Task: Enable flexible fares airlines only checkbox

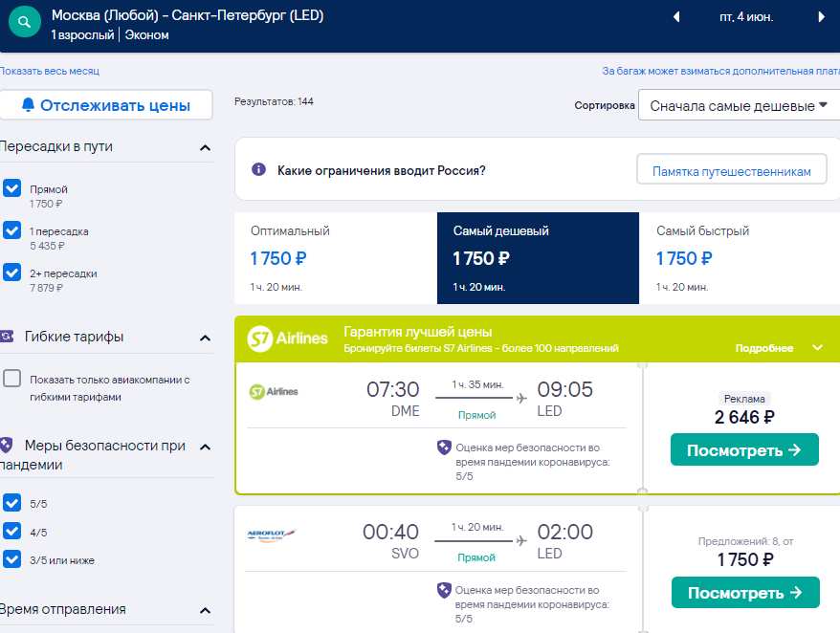Action: (12, 378)
